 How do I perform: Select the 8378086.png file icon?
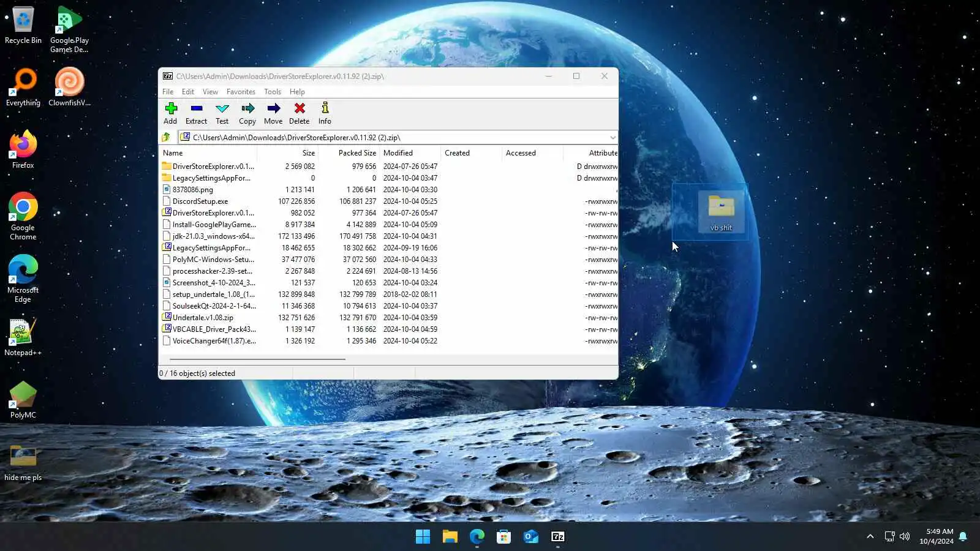[x=167, y=189]
